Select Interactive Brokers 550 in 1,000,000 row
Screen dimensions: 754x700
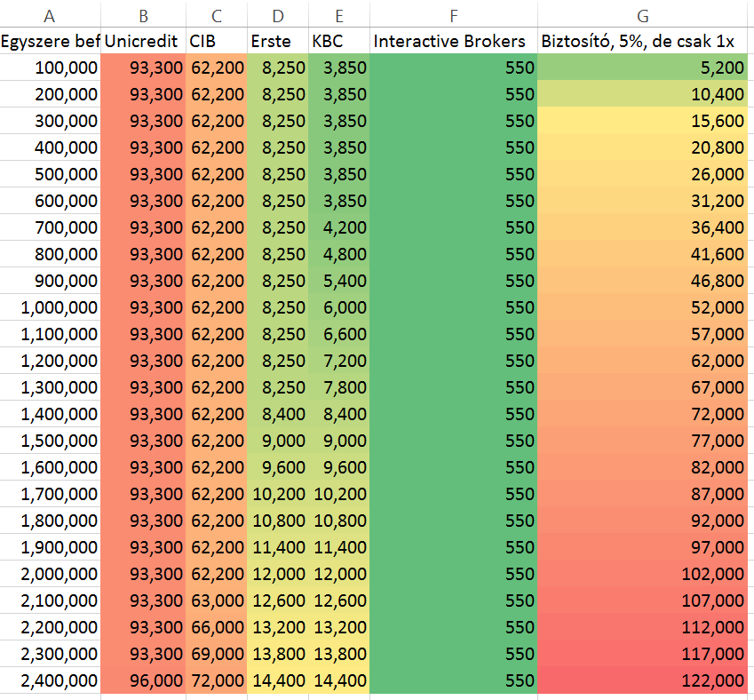click(x=454, y=307)
